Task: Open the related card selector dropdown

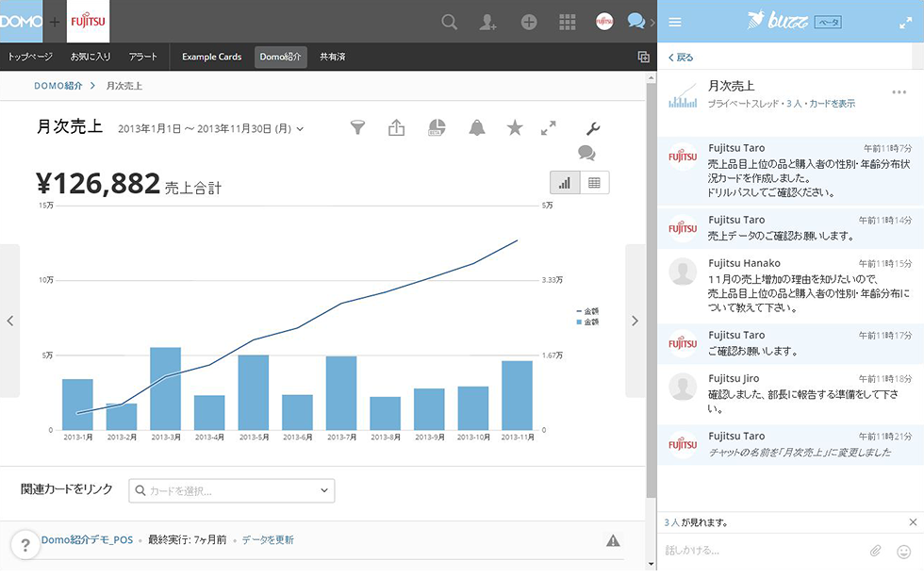Action: coord(232,491)
